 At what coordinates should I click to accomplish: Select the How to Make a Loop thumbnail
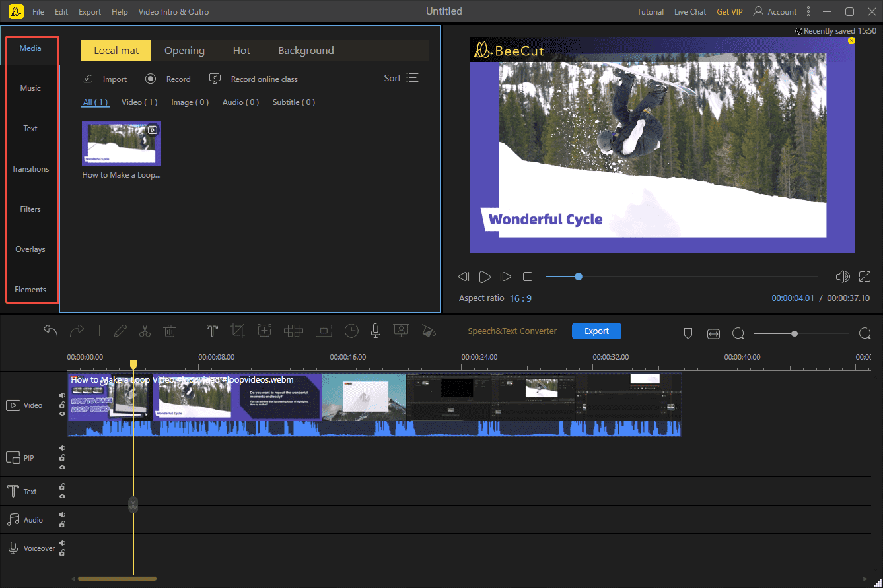121,143
